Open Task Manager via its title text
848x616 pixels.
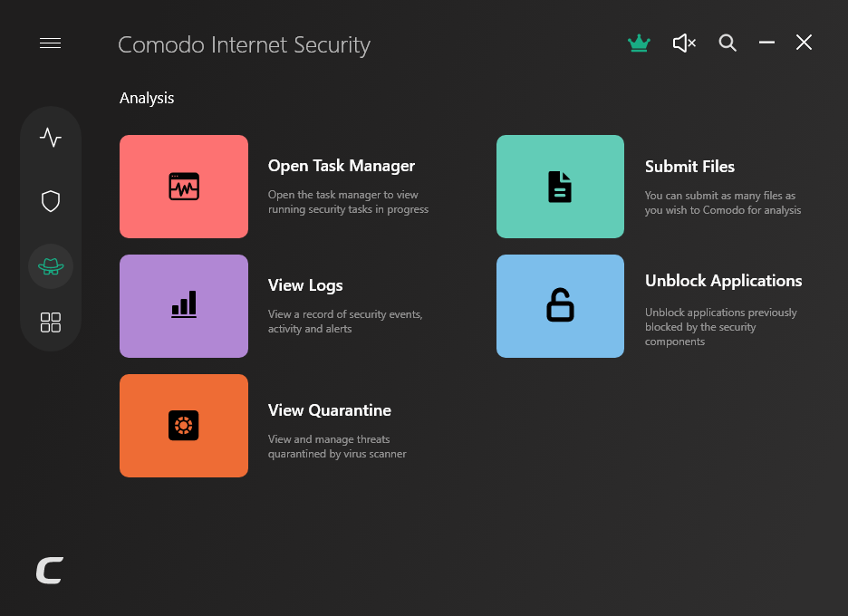click(x=342, y=166)
